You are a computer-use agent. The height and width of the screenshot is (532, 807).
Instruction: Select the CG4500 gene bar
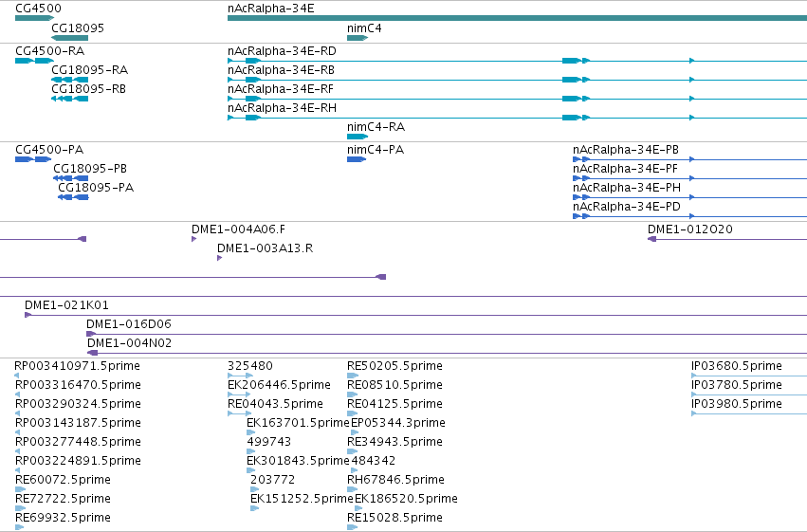click(34, 18)
